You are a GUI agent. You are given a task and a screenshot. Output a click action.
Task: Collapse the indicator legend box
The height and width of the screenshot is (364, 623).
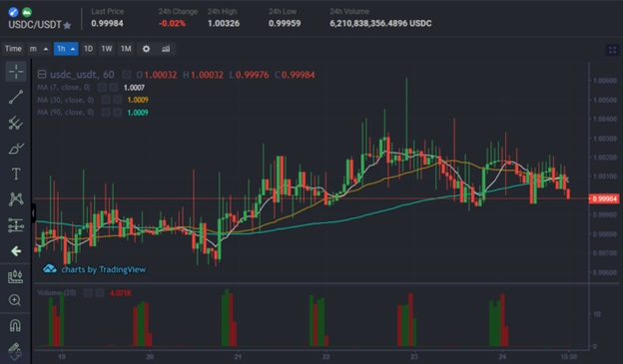tap(42, 74)
